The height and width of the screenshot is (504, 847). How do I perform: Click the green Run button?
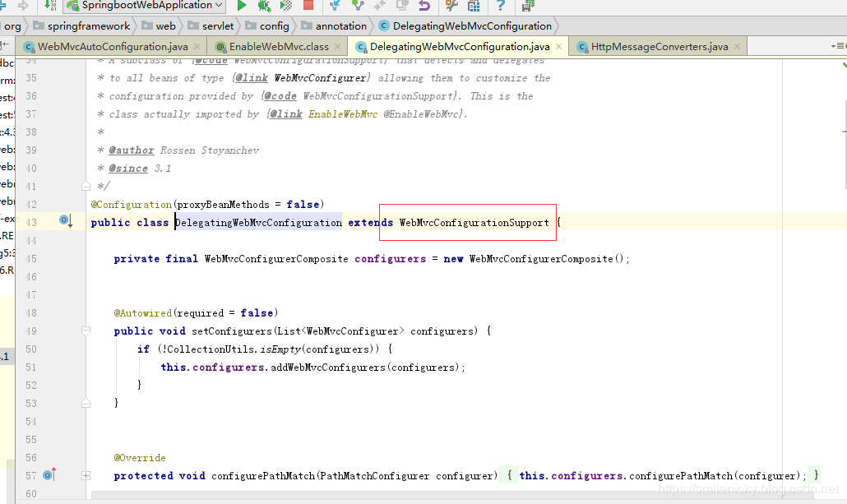tap(242, 6)
